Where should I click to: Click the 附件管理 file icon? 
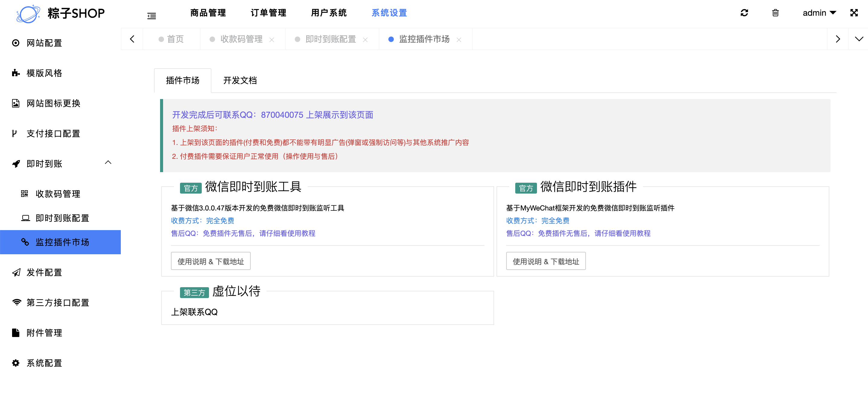[15, 332]
